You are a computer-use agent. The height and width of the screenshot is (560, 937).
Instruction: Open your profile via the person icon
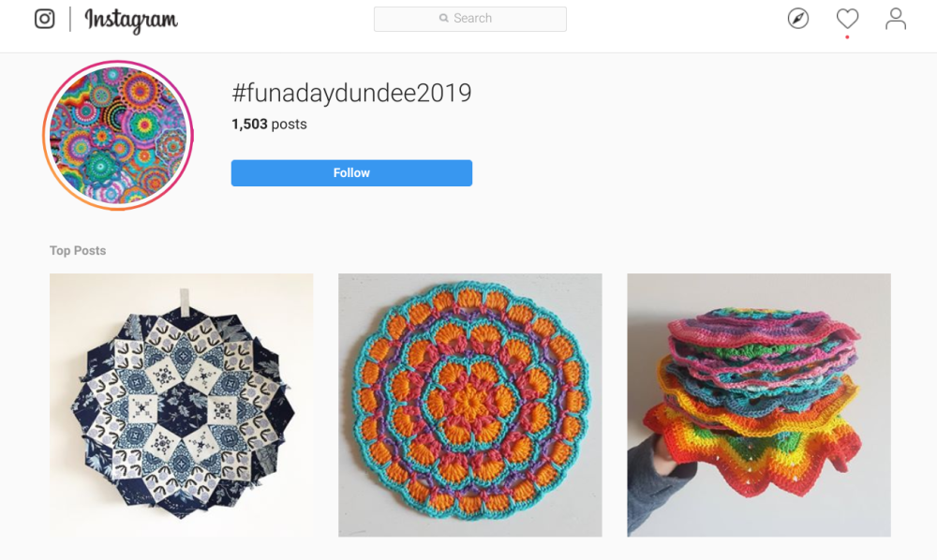(x=896, y=19)
